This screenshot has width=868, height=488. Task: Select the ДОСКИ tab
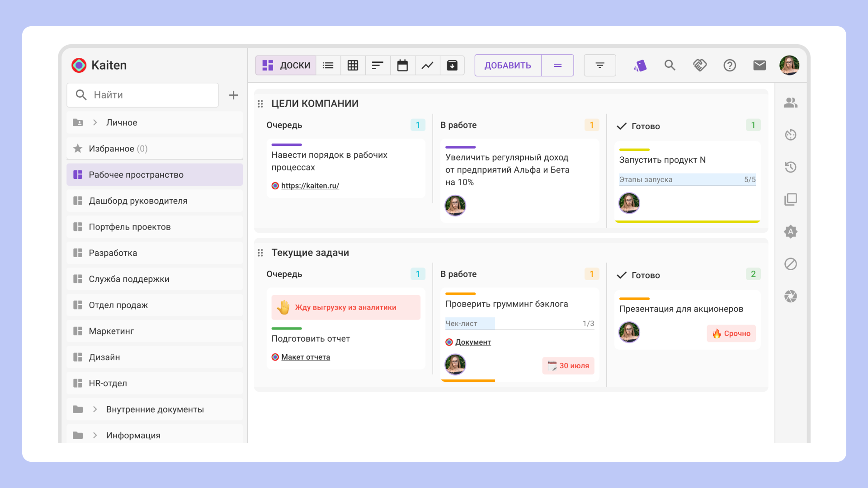[286, 66]
